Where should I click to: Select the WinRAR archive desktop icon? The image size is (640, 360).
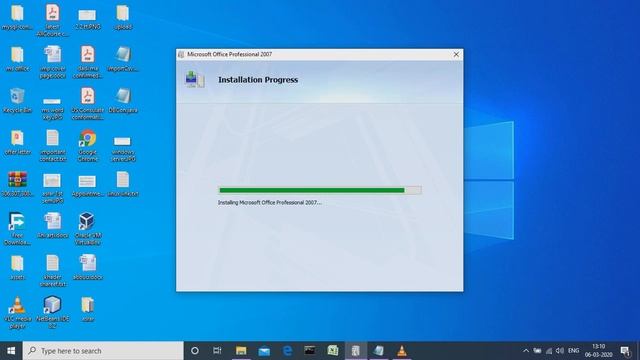17,184
